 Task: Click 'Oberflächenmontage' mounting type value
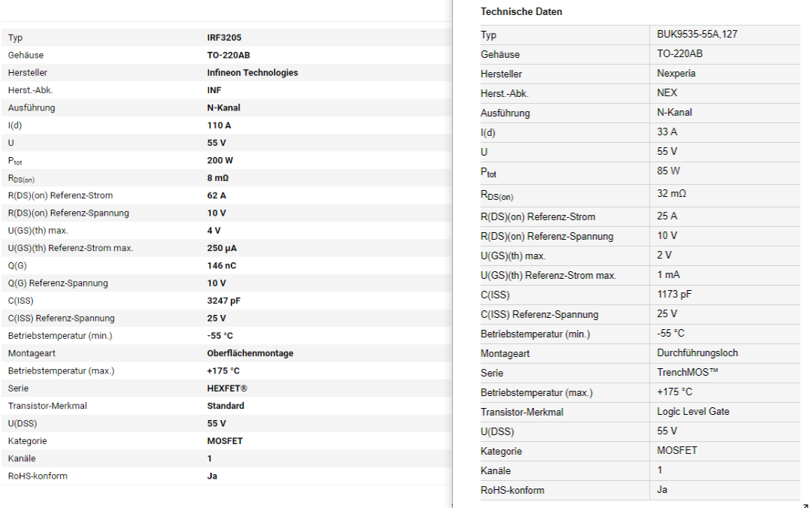point(249,353)
